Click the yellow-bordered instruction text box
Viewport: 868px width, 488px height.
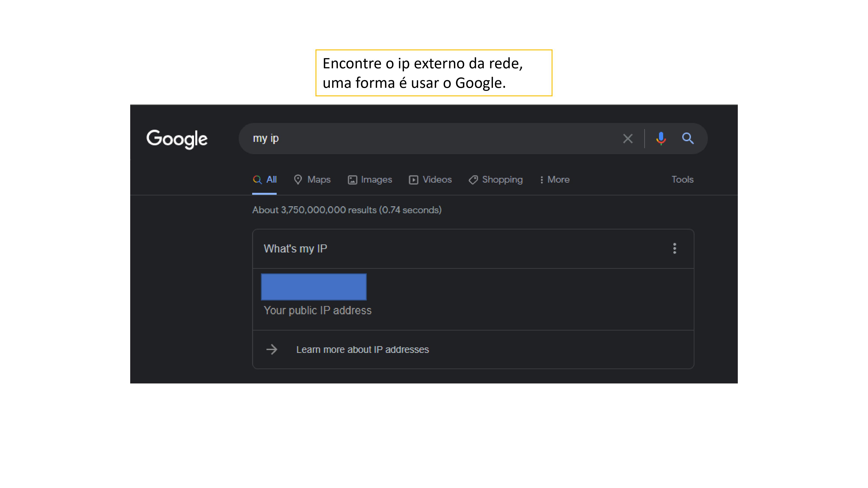(x=434, y=73)
